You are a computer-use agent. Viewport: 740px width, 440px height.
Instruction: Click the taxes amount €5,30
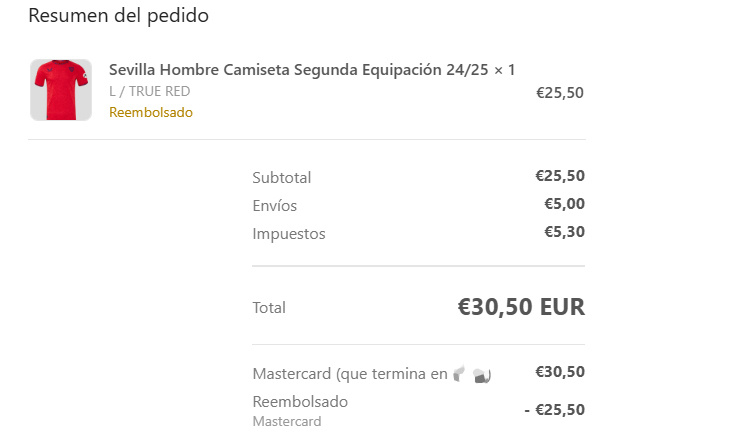click(x=564, y=232)
